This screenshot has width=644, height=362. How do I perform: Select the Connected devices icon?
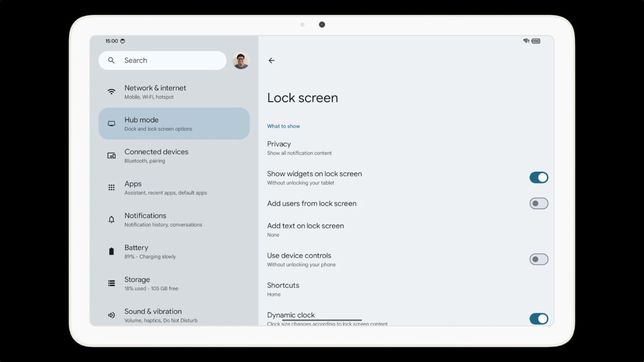coord(111,155)
